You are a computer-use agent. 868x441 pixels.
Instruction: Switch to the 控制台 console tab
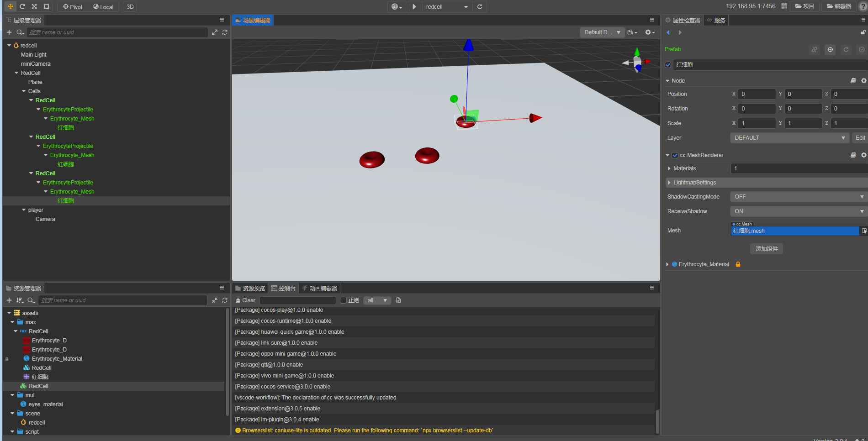[283, 288]
